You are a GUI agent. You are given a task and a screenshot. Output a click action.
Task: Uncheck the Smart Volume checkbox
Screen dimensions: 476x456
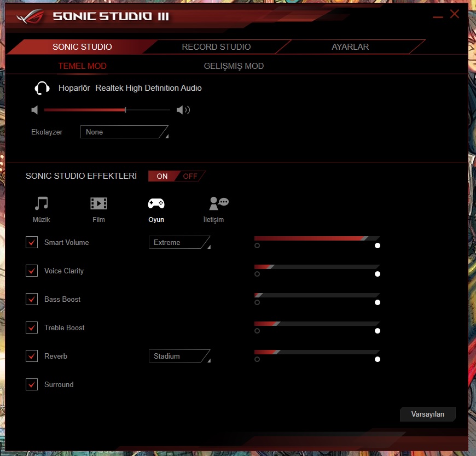[x=32, y=242]
